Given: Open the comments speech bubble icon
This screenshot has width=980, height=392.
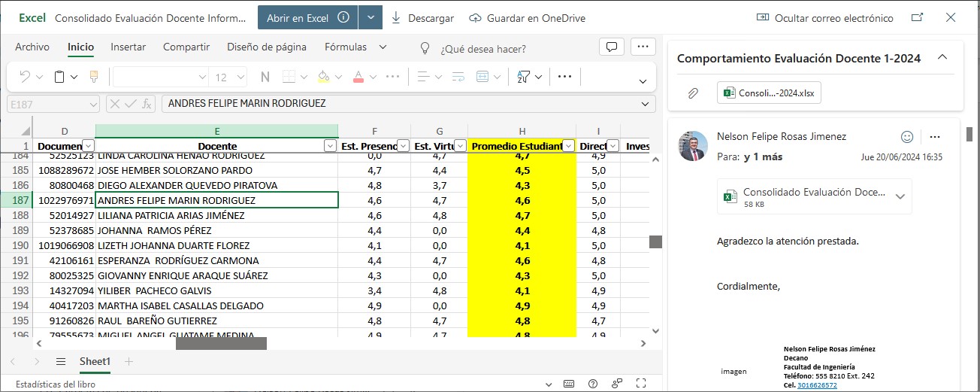Looking at the screenshot, I should (612, 47).
